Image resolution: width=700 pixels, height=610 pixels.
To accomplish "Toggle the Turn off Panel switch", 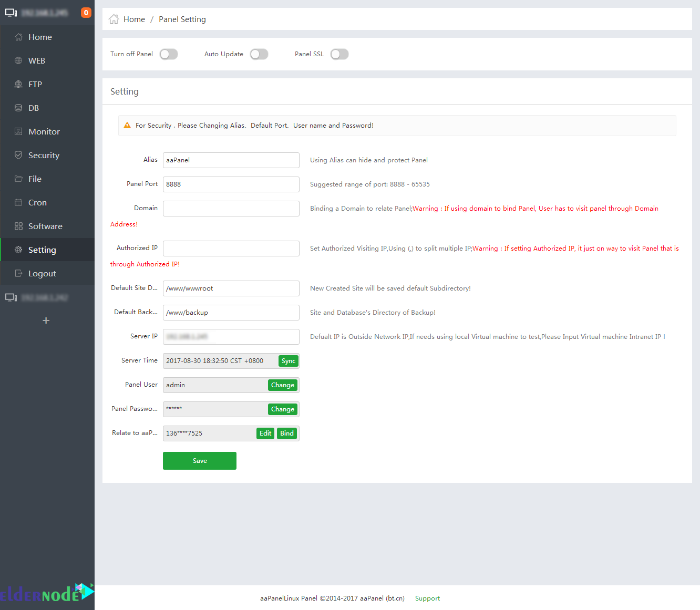I will click(x=168, y=54).
